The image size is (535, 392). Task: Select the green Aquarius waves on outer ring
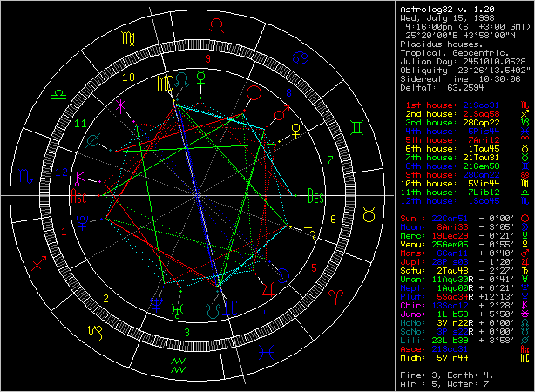pos(178,365)
